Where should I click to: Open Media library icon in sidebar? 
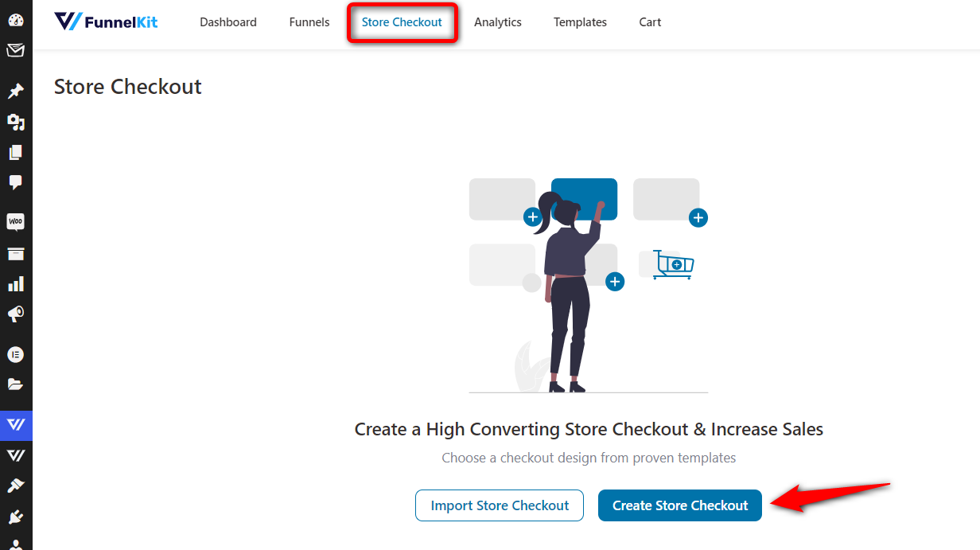coord(16,122)
